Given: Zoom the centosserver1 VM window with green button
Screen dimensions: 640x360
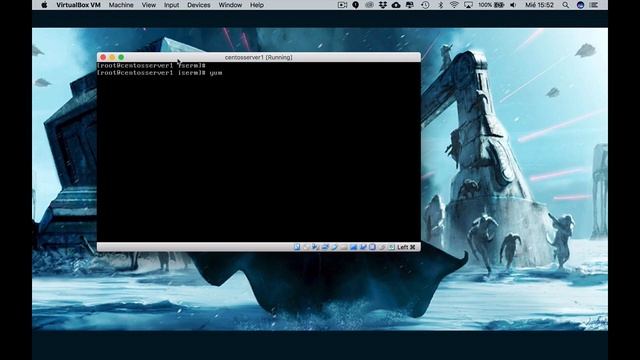Looking at the screenshot, I should click(121, 58).
